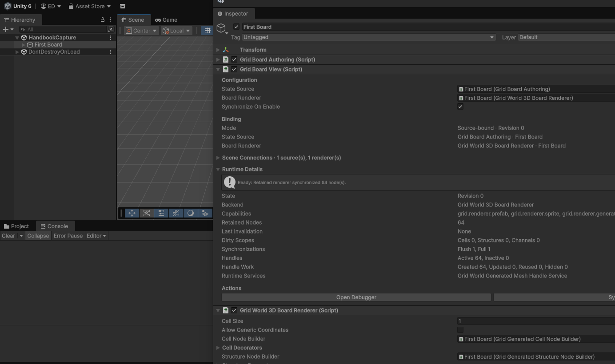The height and width of the screenshot is (364, 615).
Task: Click the search-by-type icon in Hierarchy search
Action: click(111, 29)
